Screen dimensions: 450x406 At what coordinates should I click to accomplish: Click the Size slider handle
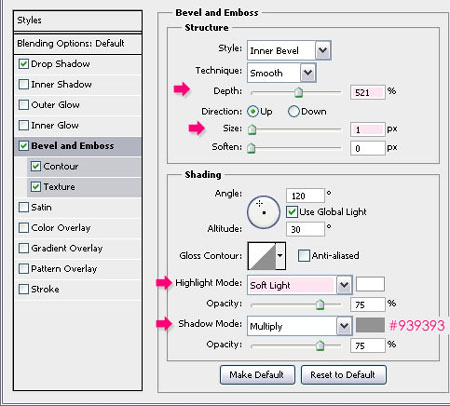tap(252, 129)
